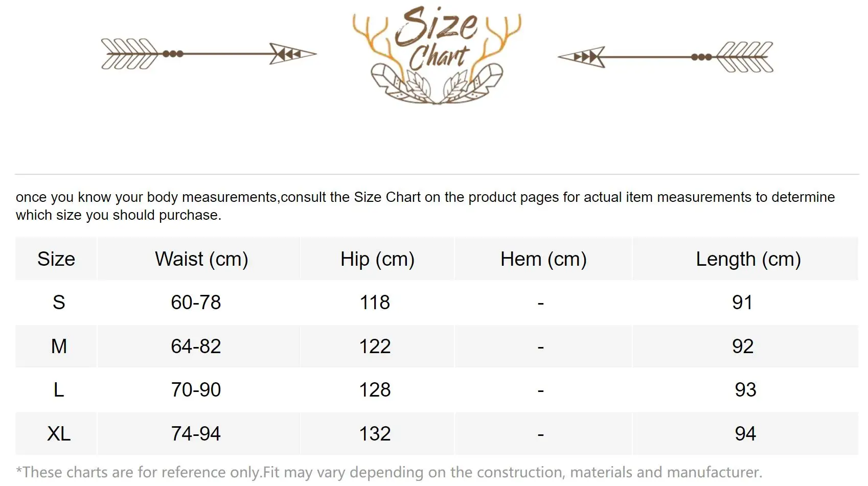Select the Hip (cm) column header
This screenshot has width=868, height=486.
[x=377, y=259]
